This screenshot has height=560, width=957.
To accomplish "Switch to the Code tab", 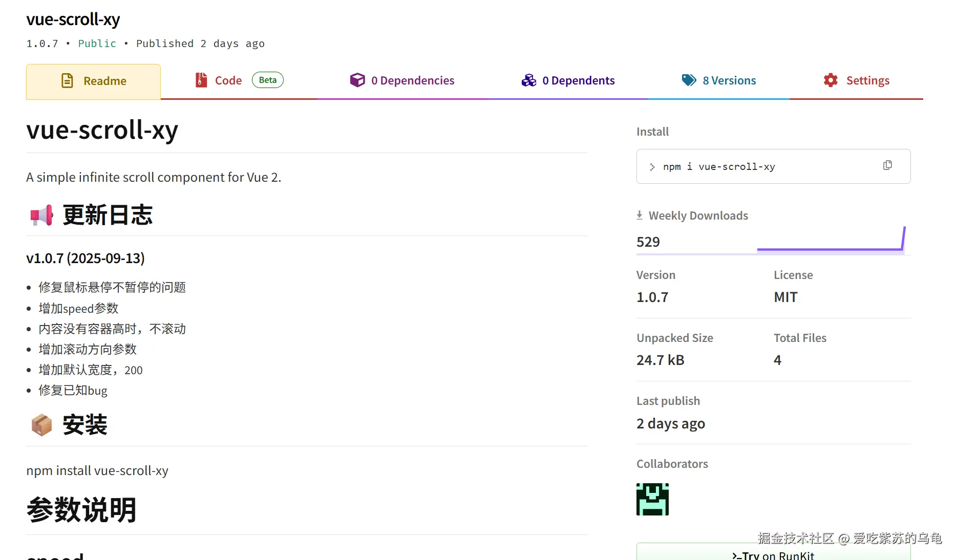I will click(x=239, y=81).
